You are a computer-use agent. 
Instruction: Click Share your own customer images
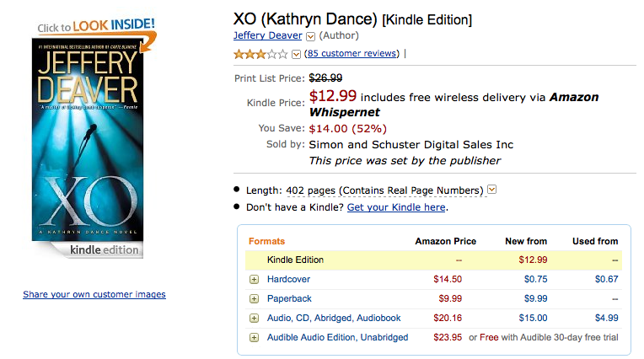click(94, 294)
